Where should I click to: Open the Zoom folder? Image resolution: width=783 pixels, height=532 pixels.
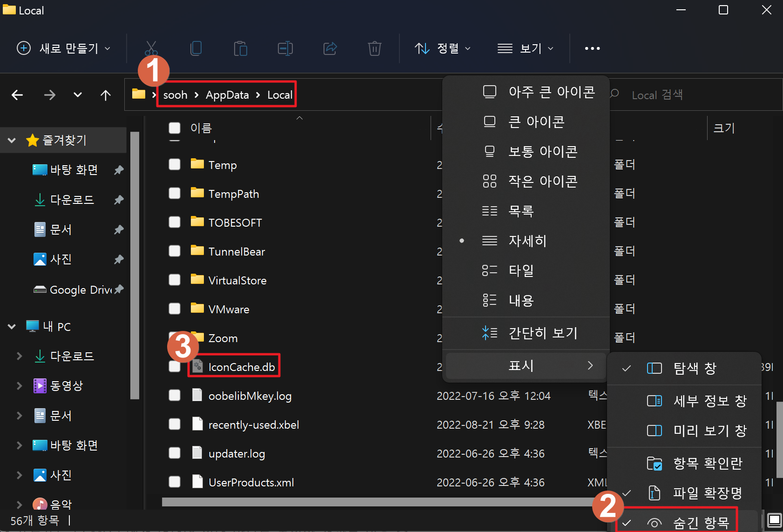pyautogui.click(x=223, y=338)
